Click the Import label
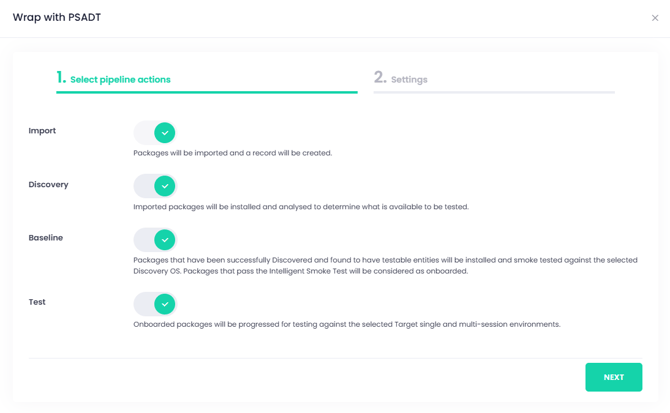Screen dimensions: 670x413 coord(42,131)
